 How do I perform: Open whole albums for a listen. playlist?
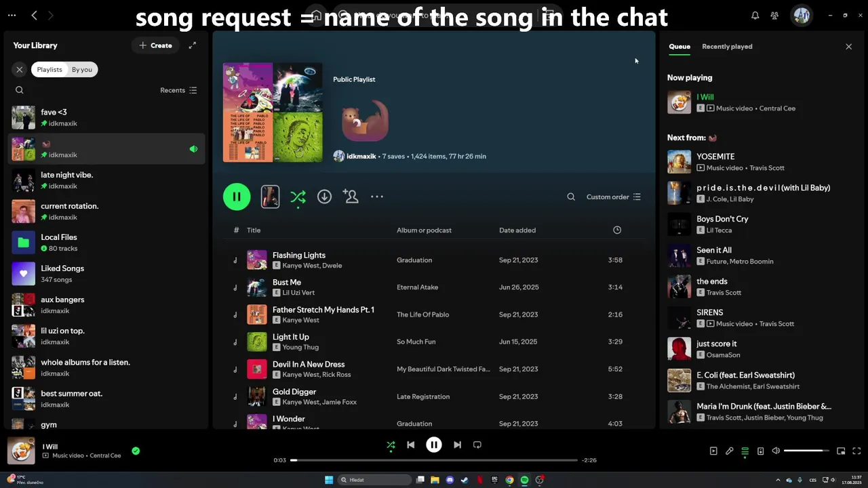(x=106, y=367)
